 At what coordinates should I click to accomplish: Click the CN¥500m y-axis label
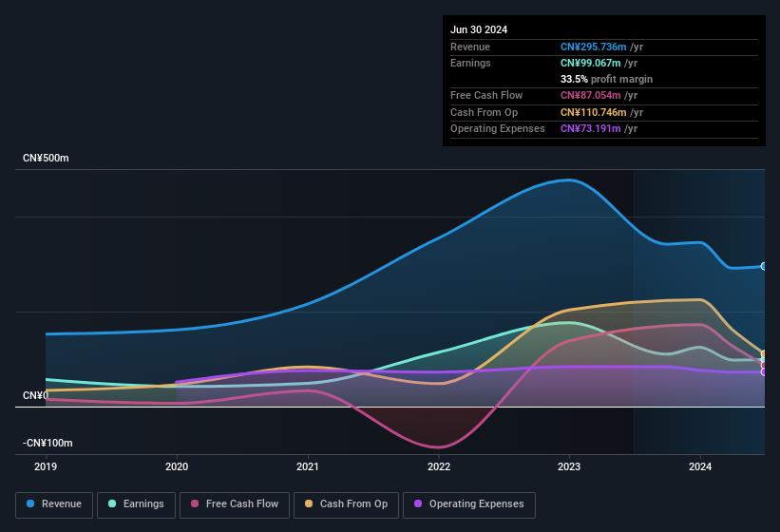click(x=46, y=158)
